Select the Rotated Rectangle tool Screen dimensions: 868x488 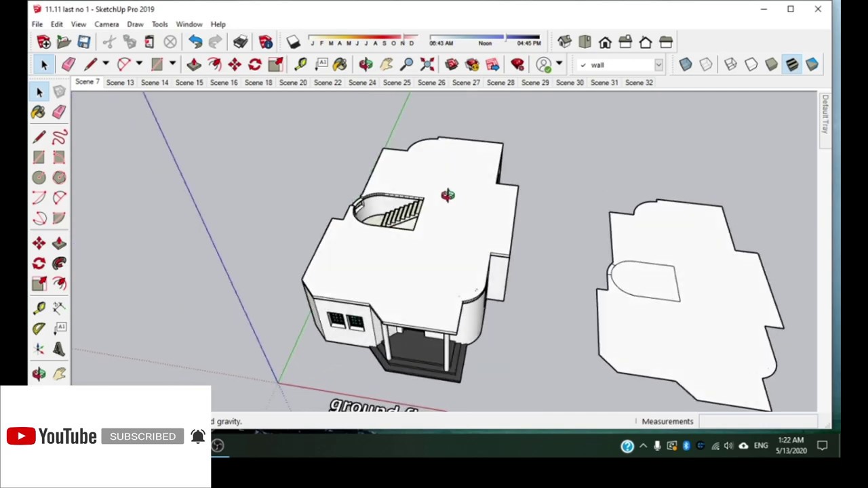(x=59, y=158)
